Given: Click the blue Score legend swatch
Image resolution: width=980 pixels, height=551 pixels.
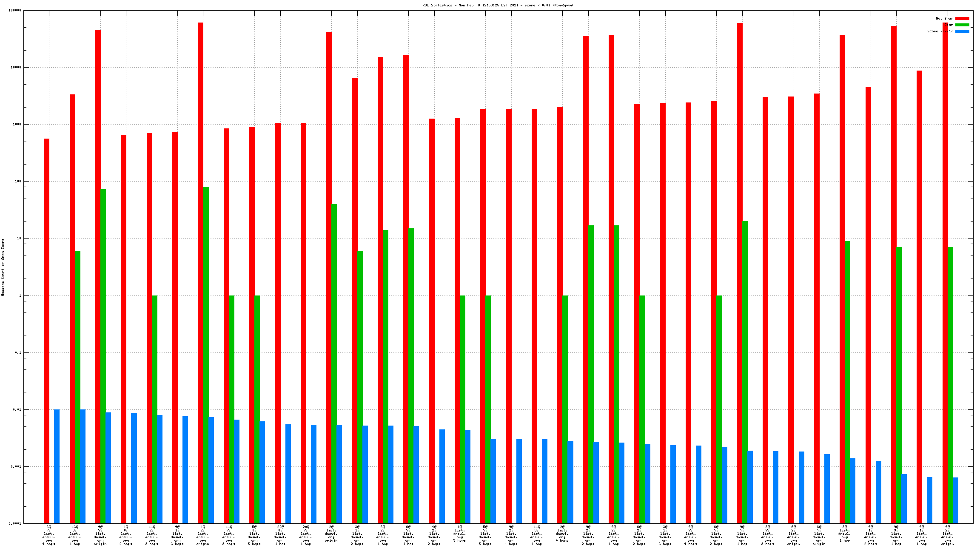Looking at the screenshot, I should tap(962, 31).
